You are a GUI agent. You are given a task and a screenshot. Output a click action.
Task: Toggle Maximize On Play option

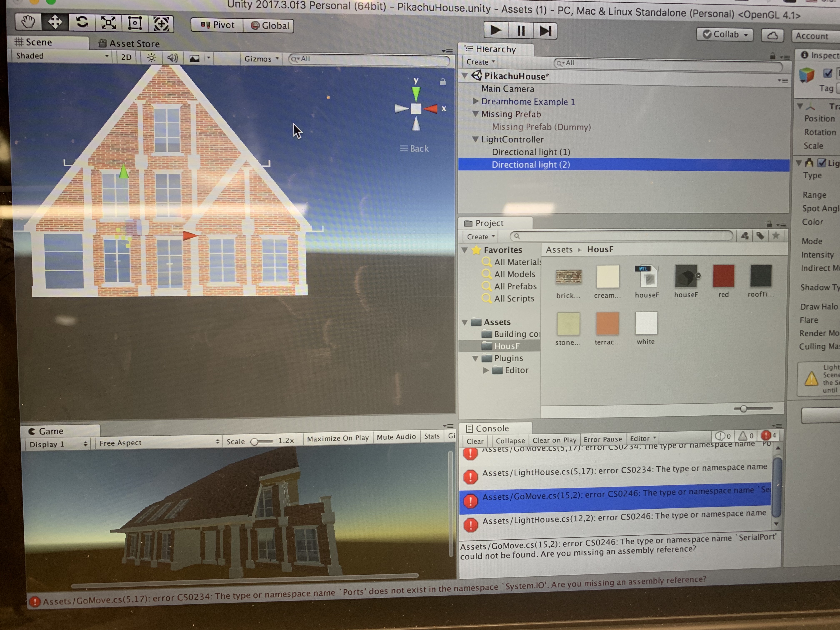[337, 438]
